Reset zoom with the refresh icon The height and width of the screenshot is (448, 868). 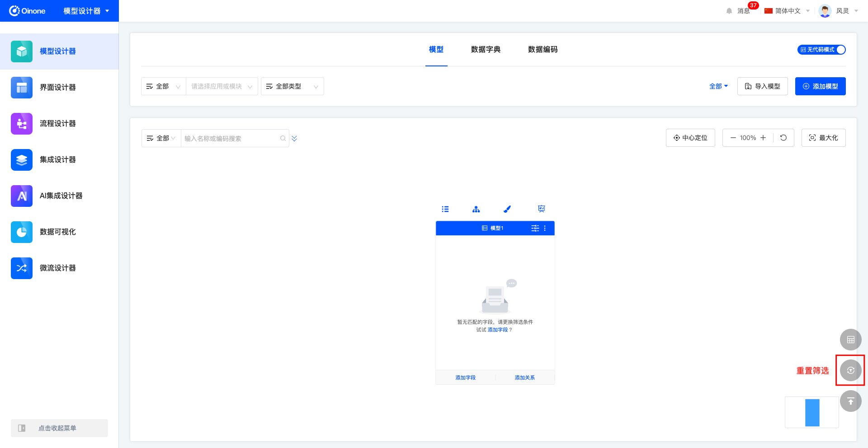coord(783,138)
